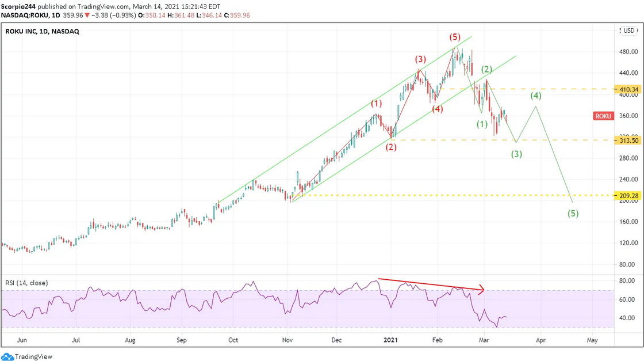Click the Feb label on time axis
The image size is (644, 361).
tap(438, 340)
